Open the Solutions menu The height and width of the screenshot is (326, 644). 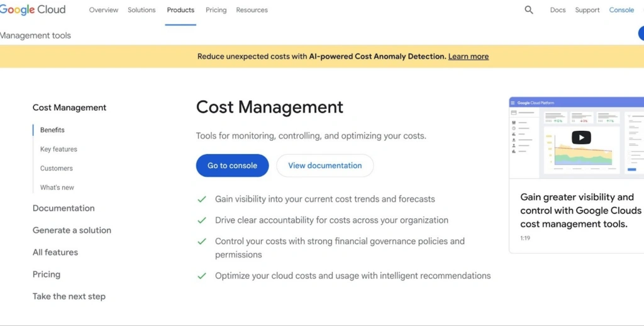click(x=142, y=10)
